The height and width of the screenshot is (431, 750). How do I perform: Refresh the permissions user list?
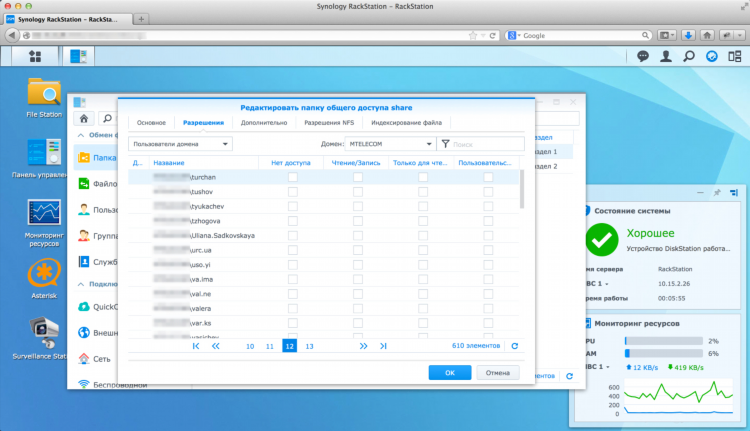pos(515,346)
